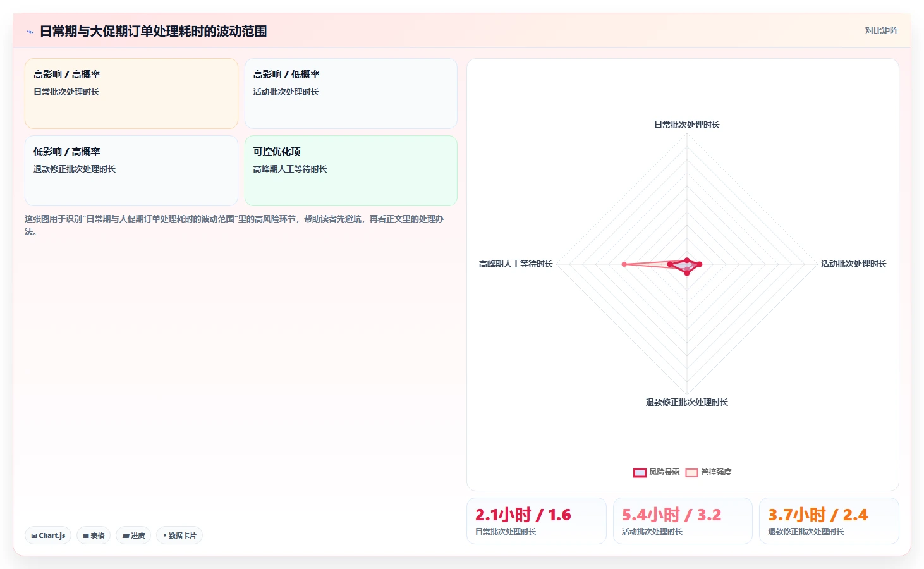
Task: Open the 对比矩阵 label
Action: [881, 30]
